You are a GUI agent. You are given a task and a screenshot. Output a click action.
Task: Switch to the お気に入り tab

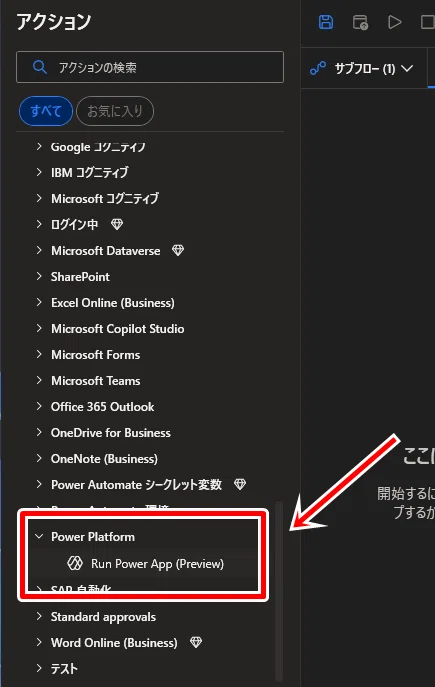tap(115, 111)
